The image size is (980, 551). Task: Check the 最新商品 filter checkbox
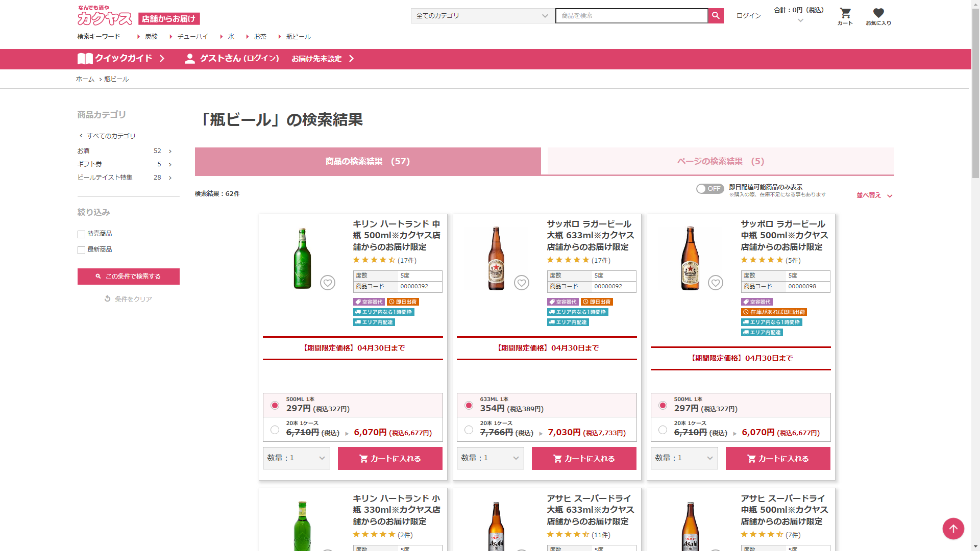coord(81,250)
